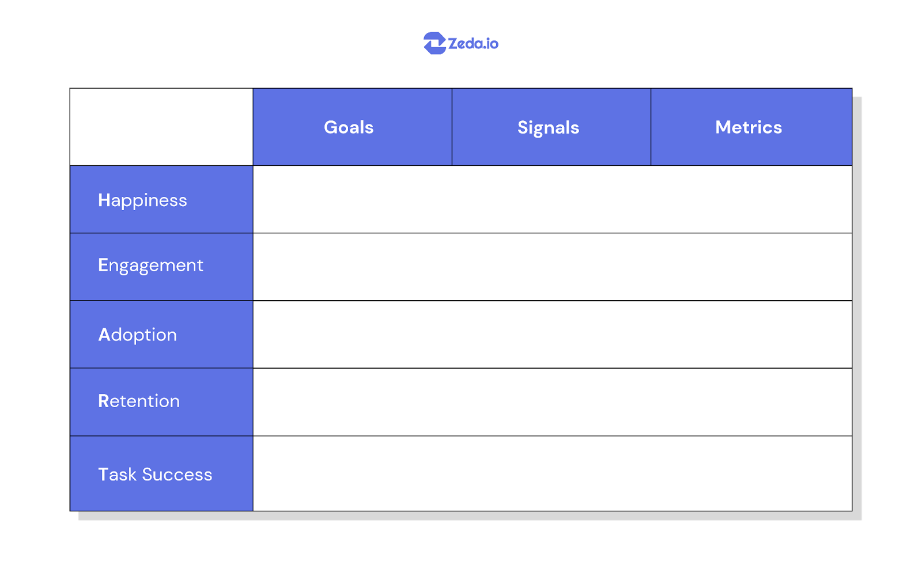Click the empty Engagement row content area
Screen dimensions: 922x588
[x=552, y=267]
